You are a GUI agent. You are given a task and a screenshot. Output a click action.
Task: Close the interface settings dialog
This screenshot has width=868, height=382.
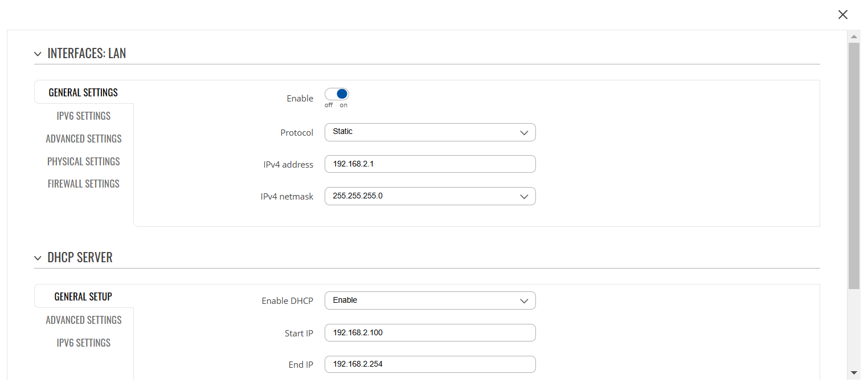pos(843,15)
